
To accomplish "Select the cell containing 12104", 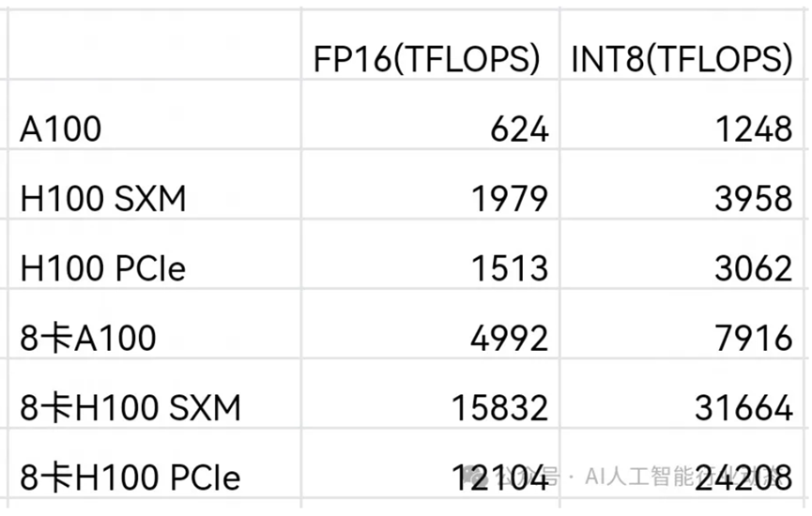I will click(x=498, y=478).
